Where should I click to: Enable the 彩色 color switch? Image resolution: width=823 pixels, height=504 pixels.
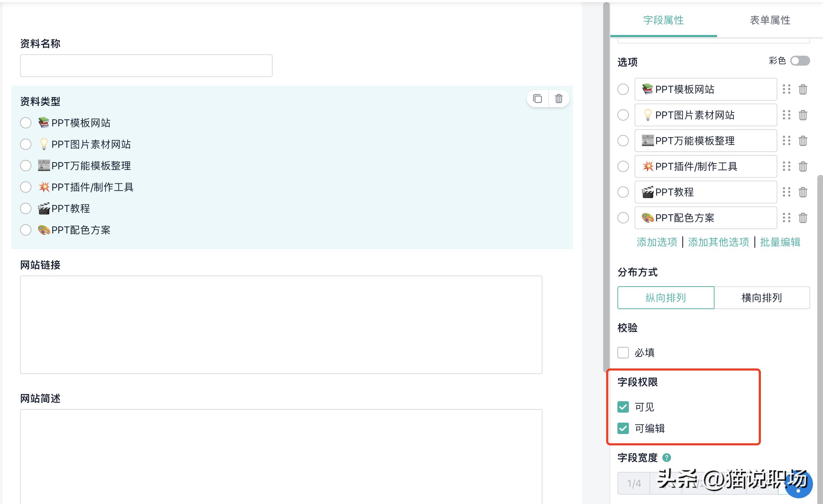pos(799,61)
